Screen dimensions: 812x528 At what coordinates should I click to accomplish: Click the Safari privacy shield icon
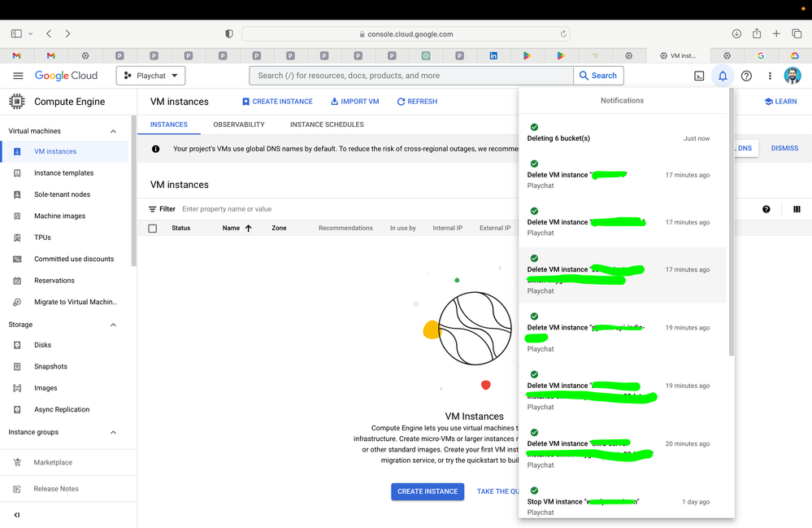pyautogui.click(x=229, y=33)
